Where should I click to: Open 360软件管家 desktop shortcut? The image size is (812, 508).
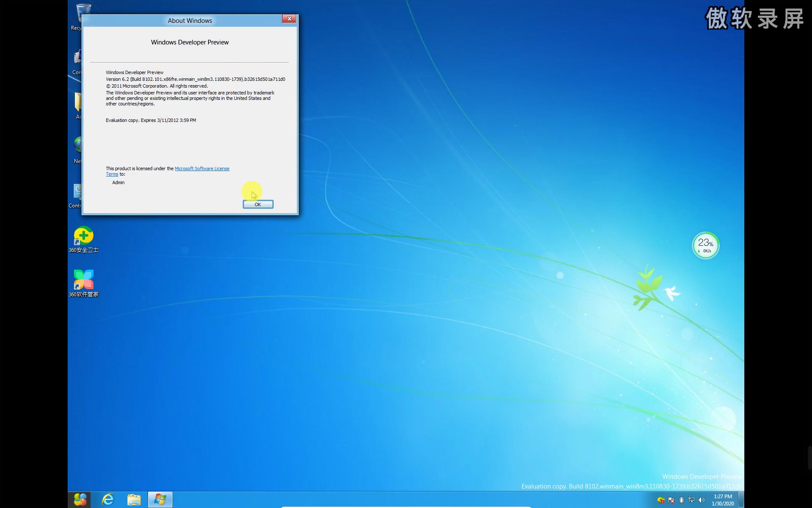coord(83,284)
